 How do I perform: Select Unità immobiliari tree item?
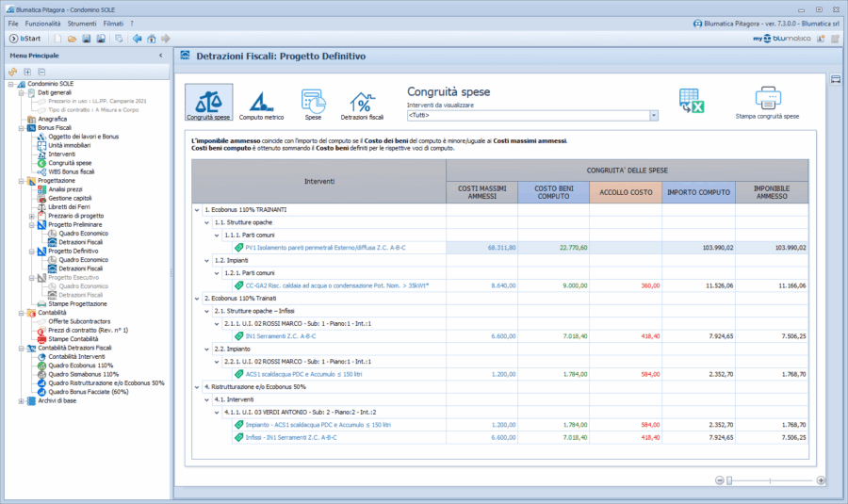69,145
